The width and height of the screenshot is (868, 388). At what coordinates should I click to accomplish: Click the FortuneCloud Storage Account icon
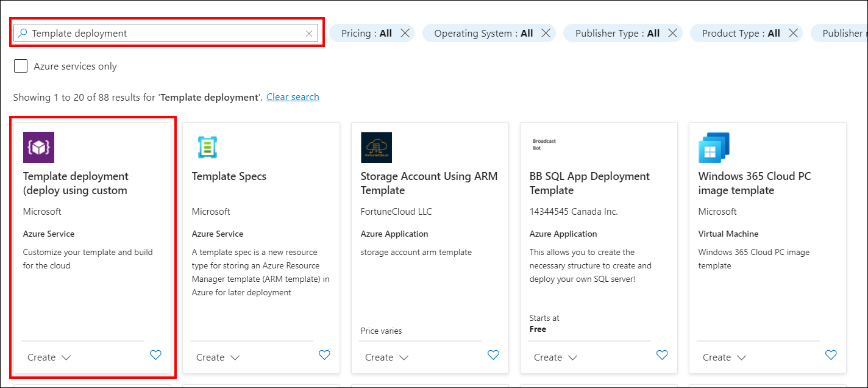376,148
